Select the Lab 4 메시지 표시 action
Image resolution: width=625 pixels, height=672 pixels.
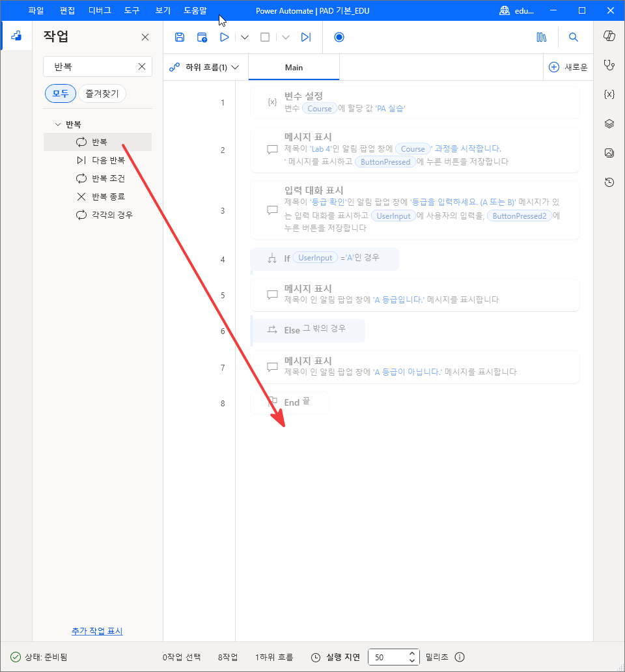(415, 150)
